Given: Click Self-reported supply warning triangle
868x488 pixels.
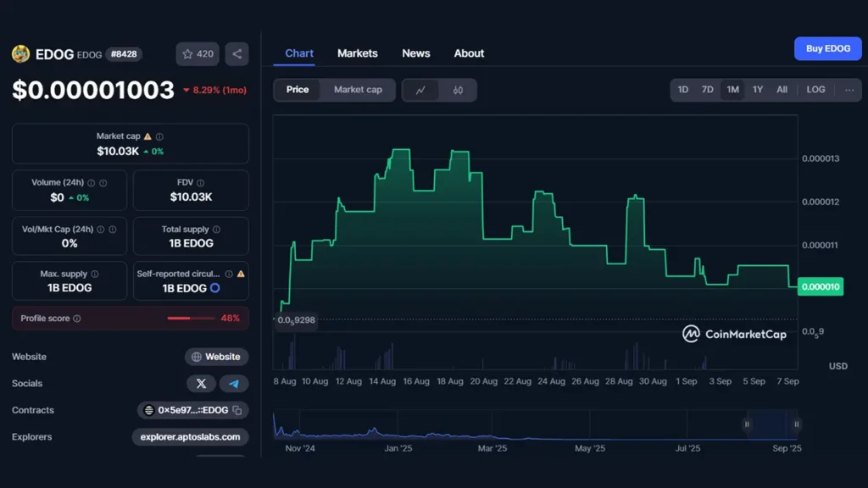Looking at the screenshot, I should coord(241,274).
